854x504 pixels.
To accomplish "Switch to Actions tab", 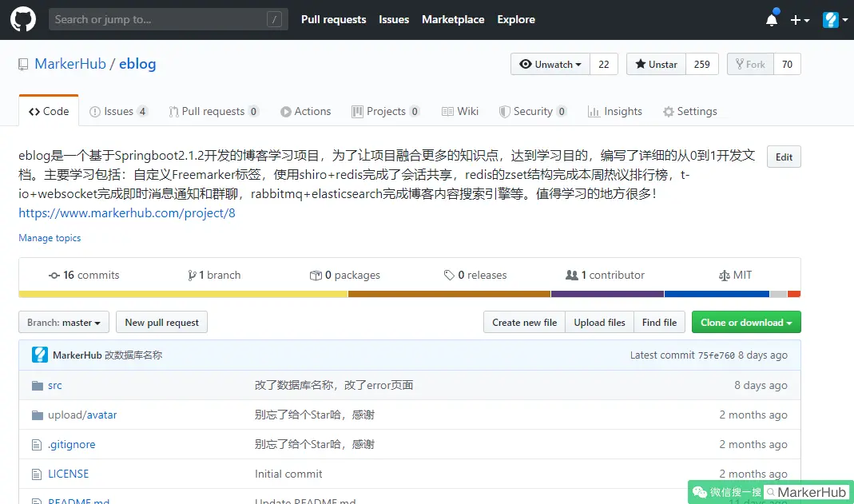I will pos(305,111).
